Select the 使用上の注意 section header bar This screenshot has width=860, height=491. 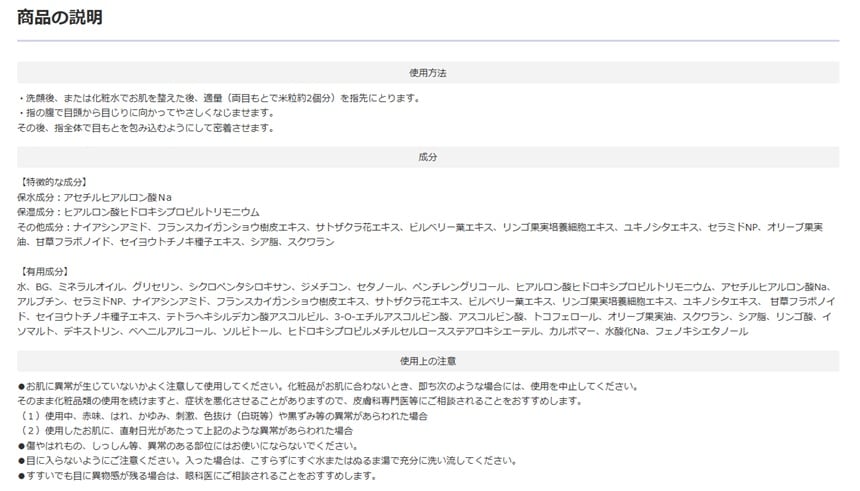[428, 360]
